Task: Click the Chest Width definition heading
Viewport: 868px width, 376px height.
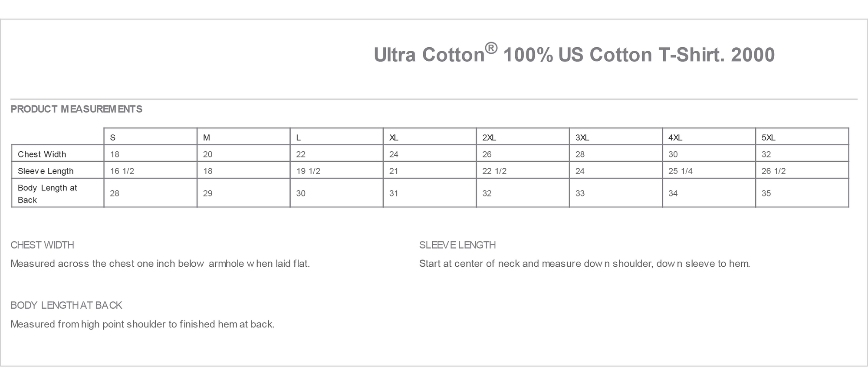Action: 42,245
